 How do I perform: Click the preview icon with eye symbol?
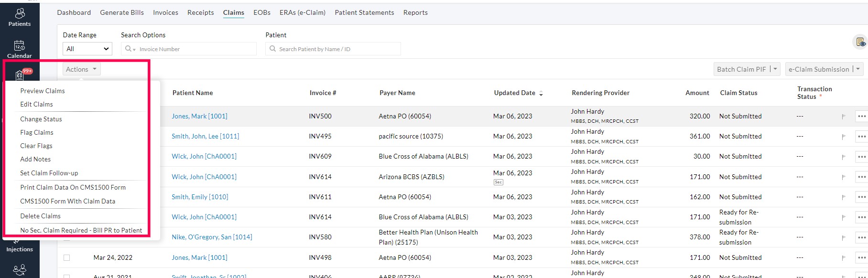[860, 43]
